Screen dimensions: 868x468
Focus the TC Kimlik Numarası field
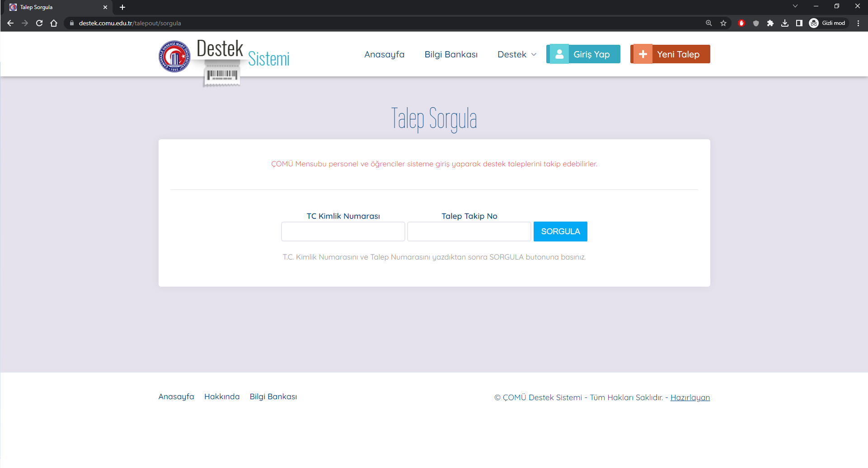[343, 232]
